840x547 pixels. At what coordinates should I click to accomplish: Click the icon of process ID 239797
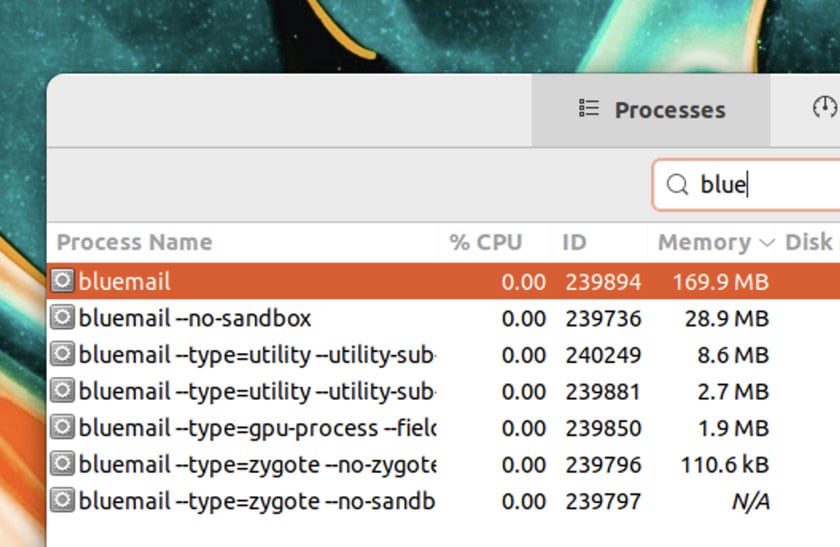click(62, 500)
